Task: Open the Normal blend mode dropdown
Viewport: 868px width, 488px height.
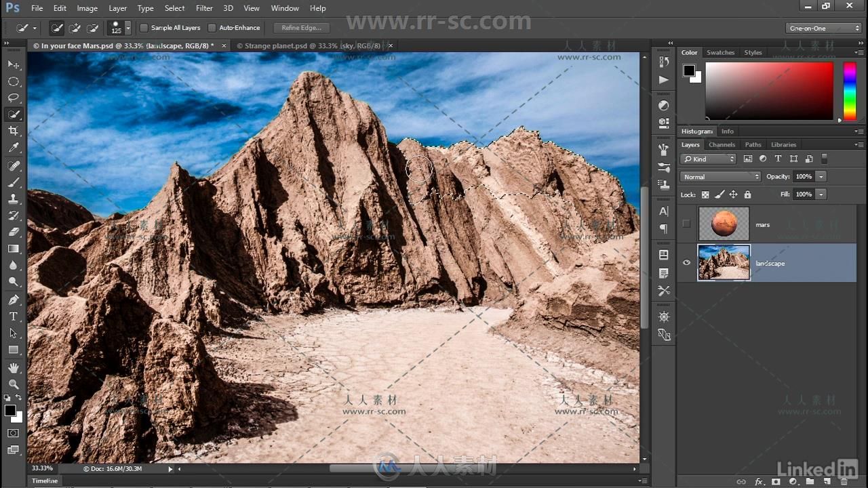Action: (720, 176)
